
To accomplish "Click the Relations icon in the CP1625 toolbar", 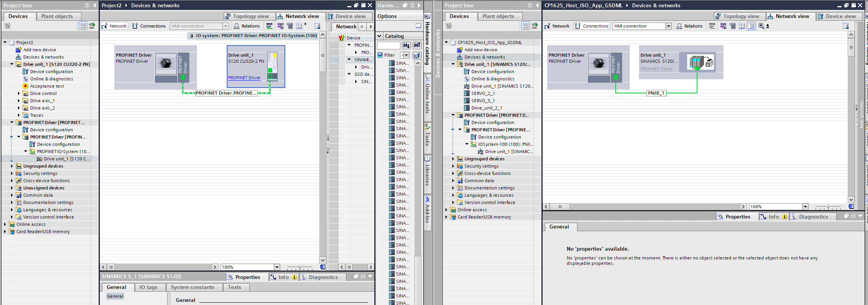I will 689,26.
